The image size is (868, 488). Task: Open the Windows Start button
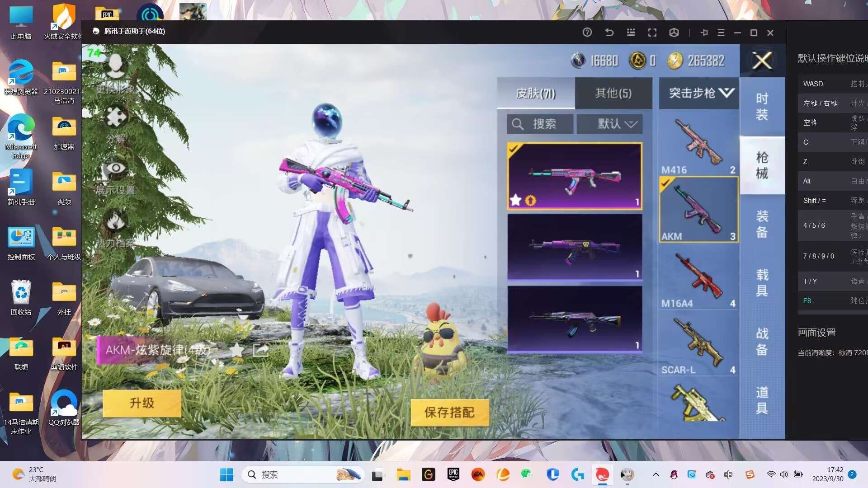click(x=226, y=474)
